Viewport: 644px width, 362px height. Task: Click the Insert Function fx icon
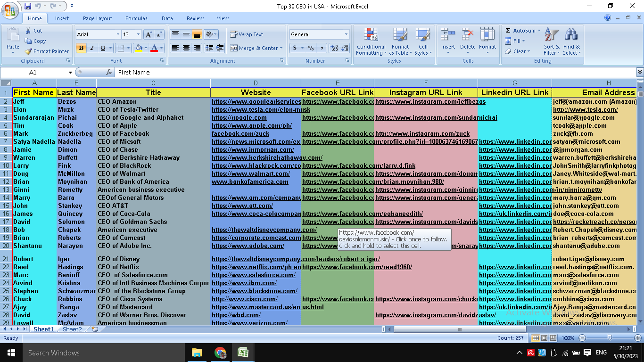[x=109, y=72]
